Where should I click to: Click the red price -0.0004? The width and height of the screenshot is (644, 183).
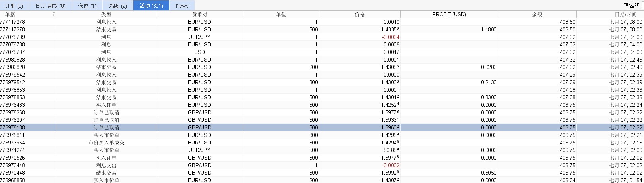pos(391,37)
